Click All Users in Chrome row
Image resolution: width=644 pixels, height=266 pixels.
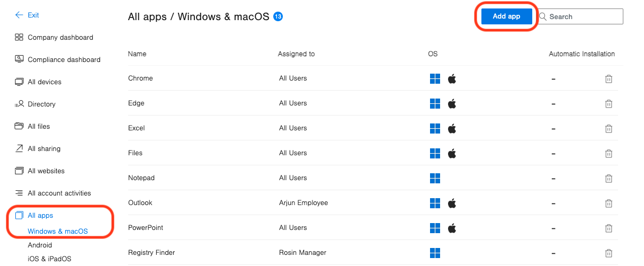(293, 78)
